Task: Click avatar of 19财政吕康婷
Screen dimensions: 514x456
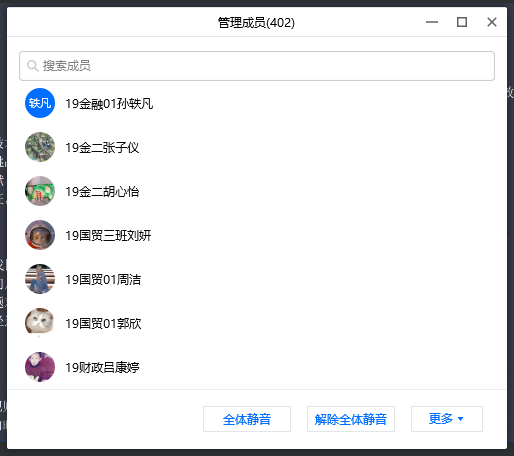Action: click(40, 367)
